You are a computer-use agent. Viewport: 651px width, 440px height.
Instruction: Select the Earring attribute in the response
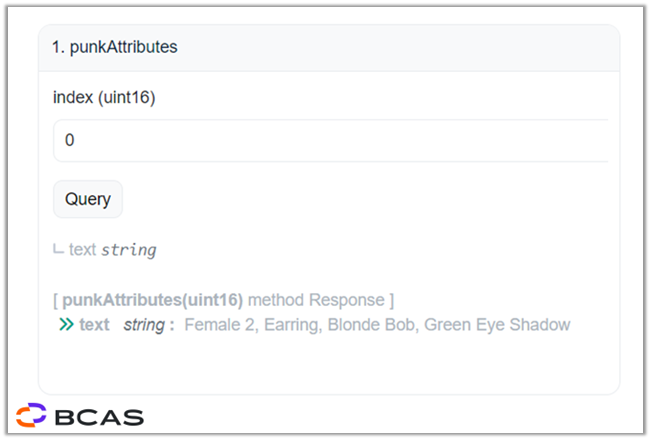(293, 325)
